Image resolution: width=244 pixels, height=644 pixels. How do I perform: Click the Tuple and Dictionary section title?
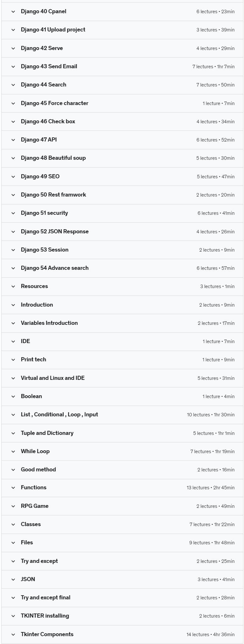[x=47, y=433]
